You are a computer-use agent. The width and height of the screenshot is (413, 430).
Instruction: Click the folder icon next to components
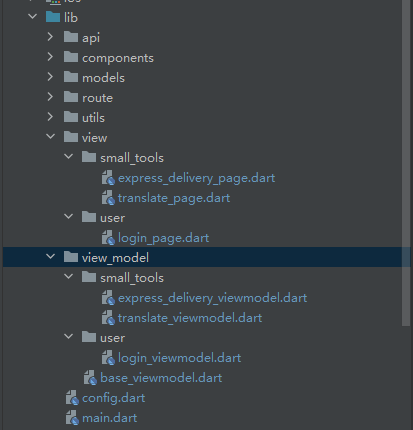(x=71, y=57)
